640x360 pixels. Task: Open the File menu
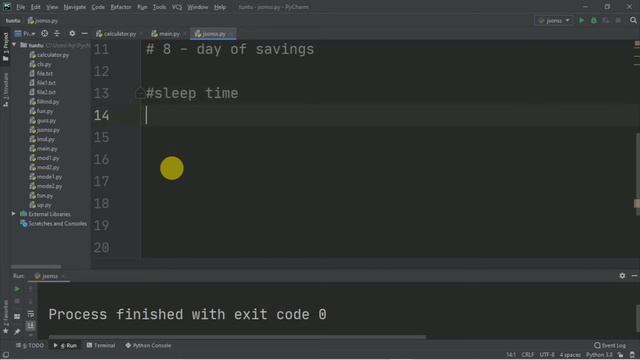tap(20, 7)
